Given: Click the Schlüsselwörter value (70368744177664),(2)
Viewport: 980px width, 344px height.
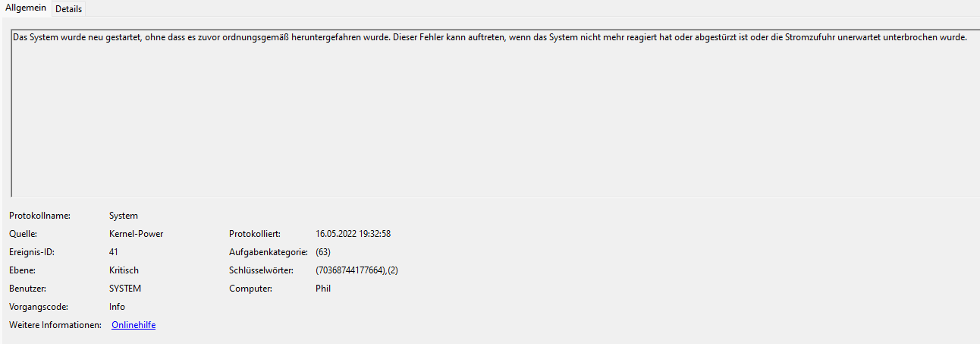Looking at the screenshot, I should pos(357,270).
